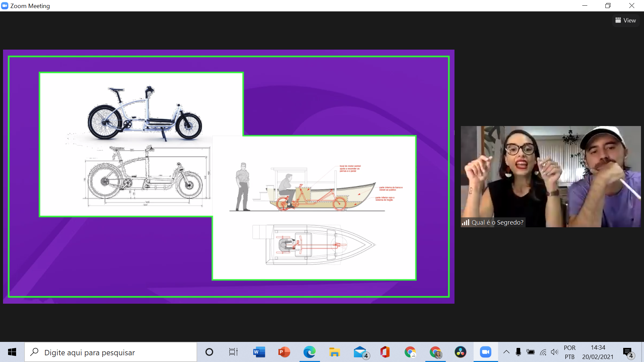Open File Explorer from the taskbar
The width and height of the screenshot is (644, 362).
pyautogui.click(x=334, y=352)
